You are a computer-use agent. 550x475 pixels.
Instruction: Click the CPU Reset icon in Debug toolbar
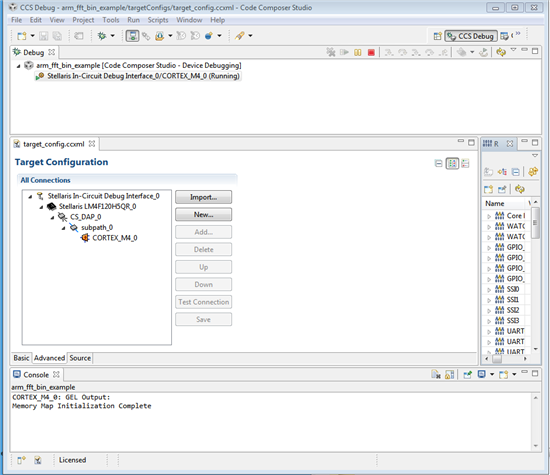coord(462,52)
